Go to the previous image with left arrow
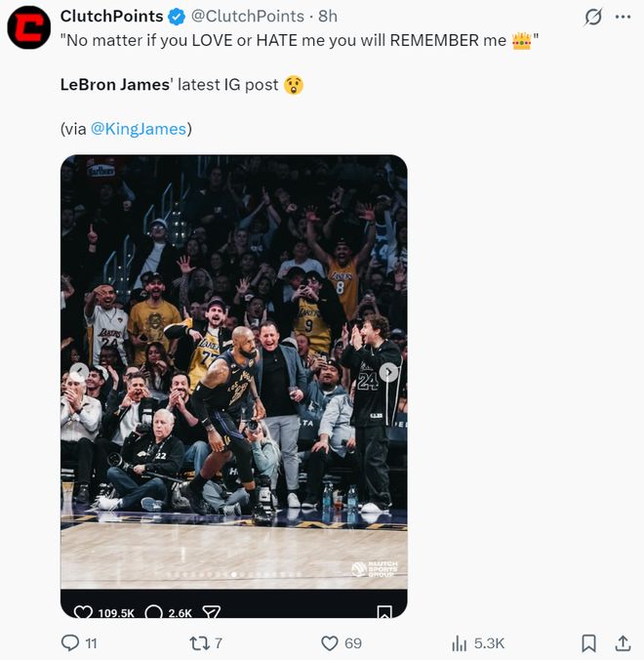This screenshot has width=644, height=660. pyautogui.click(x=79, y=372)
